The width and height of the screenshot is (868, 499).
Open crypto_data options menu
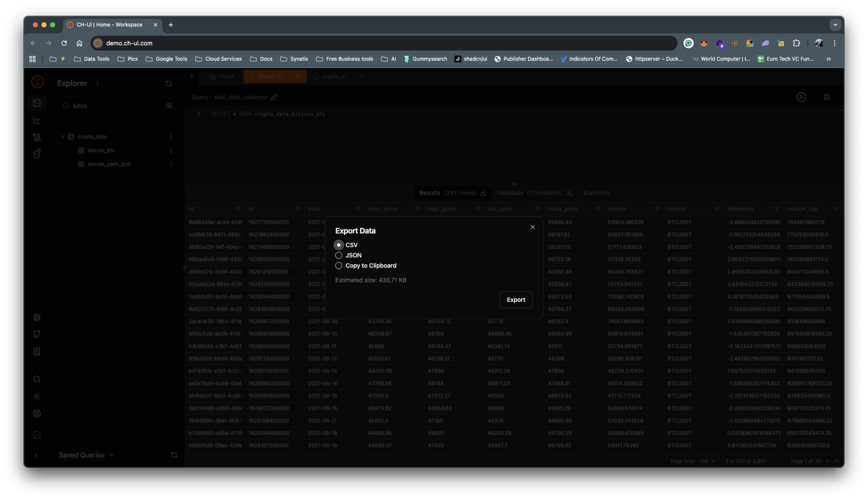(171, 137)
